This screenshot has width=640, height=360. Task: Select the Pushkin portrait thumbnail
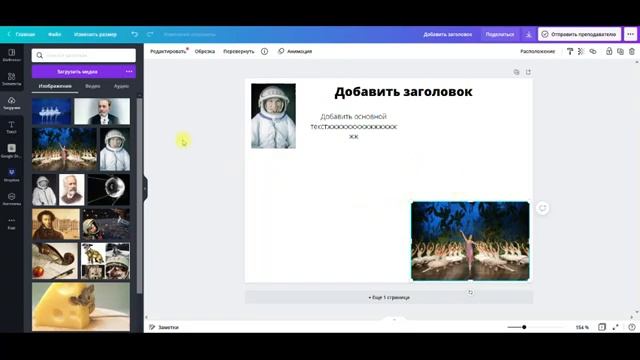click(56, 224)
